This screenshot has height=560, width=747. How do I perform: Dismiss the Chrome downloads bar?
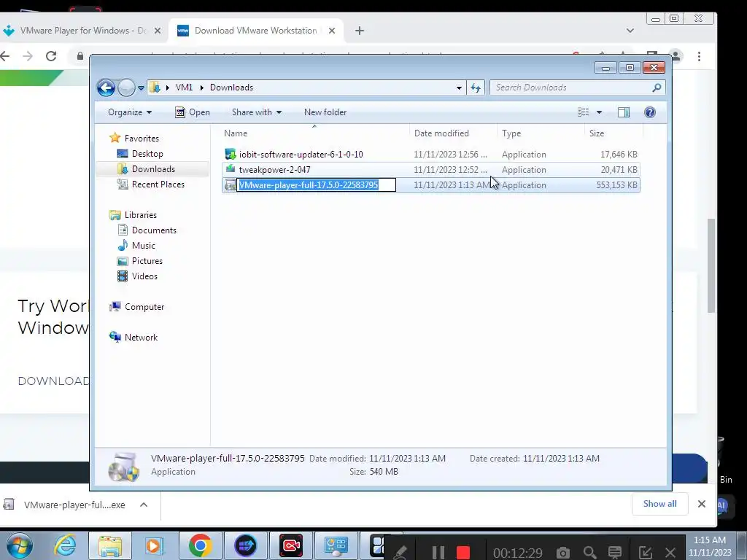click(x=701, y=504)
